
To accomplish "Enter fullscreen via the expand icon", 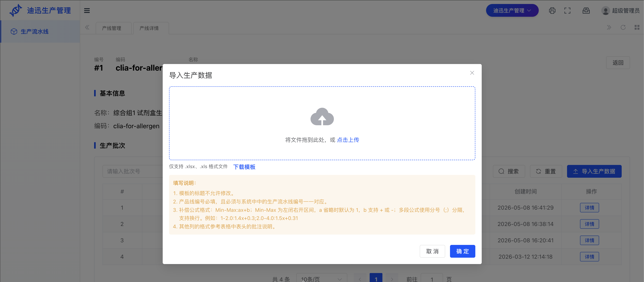I will pyautogui.click(x=567, y=11).
